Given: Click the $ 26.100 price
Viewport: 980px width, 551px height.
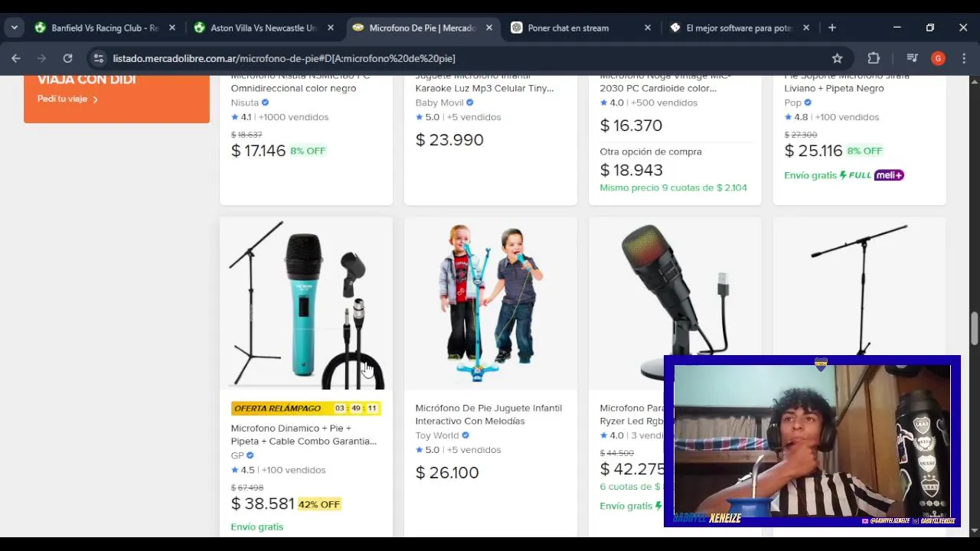Looking at the screenshot, I should tap(447, 472).
